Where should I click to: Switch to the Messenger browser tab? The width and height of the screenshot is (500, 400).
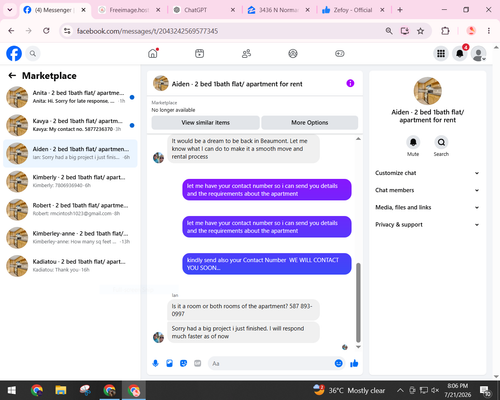(x=55, y=10)
